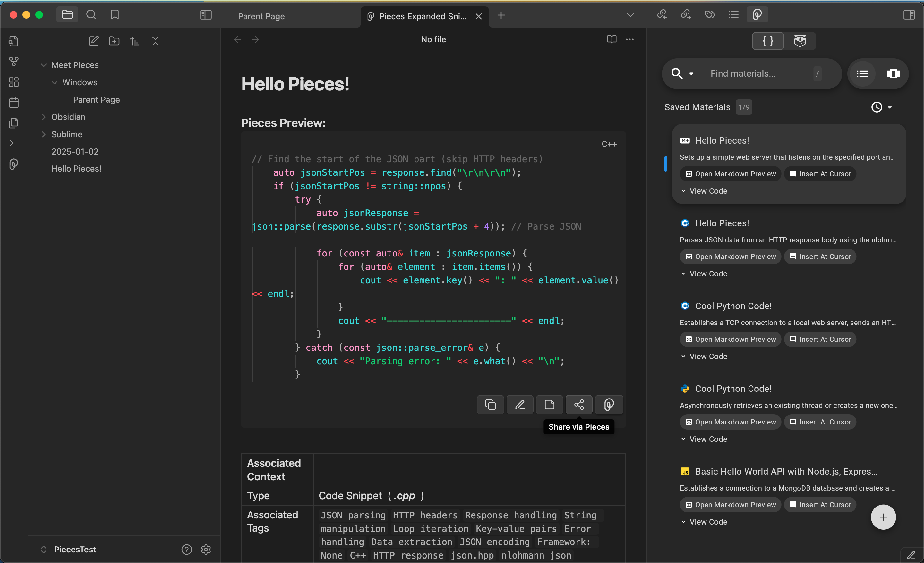Viewport: 924px width, 563px height.
Task: Collapse the Windows subfolder
Action: pyautogui.click(x=54, y=82)
